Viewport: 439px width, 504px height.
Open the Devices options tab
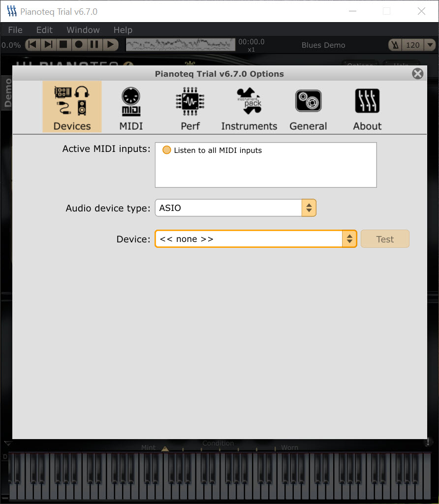[x=72, y=107]
